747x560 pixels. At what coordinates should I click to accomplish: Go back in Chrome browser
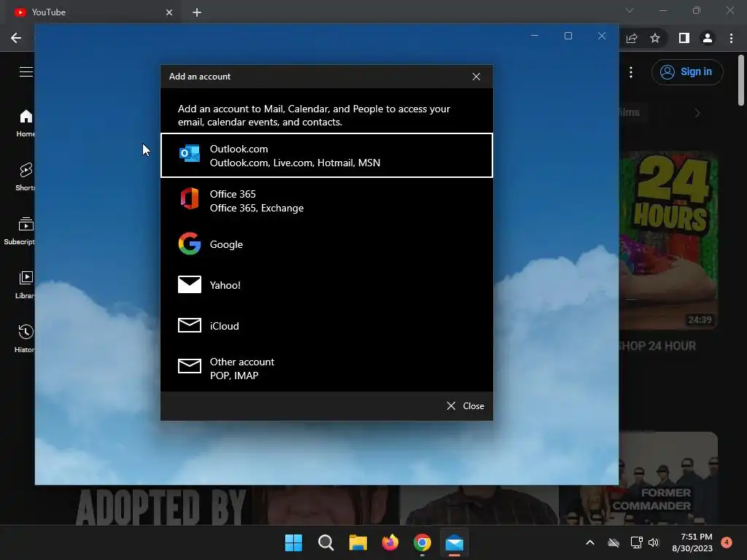(16, 38)
